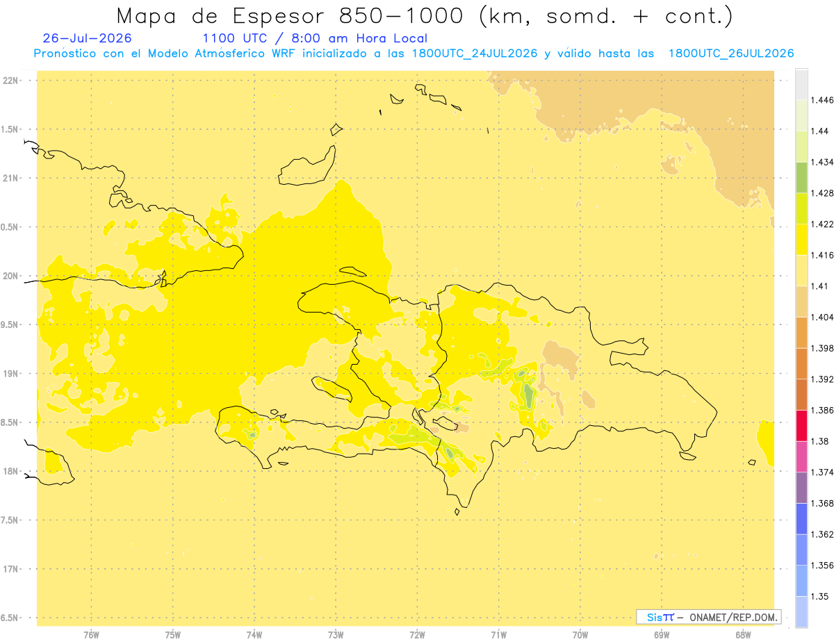Click the legend value '1.434'
This screenshot has height=644, width=834.
click(x=822, y=162)
